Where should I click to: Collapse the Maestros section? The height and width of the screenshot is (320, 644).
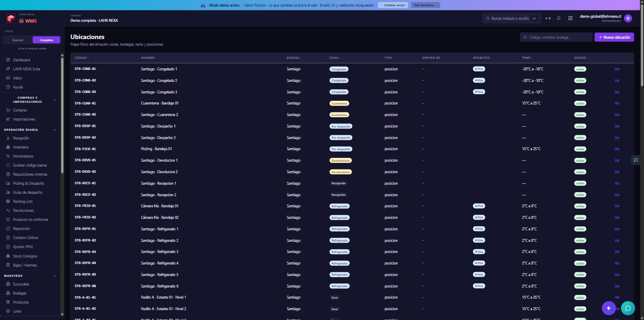(55, 276)
